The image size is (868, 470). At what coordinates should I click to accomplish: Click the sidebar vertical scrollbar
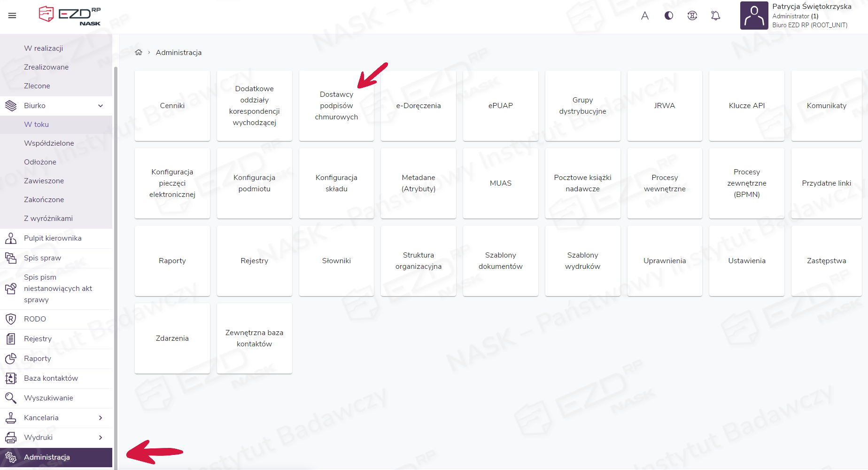click(x=116, y=263)
